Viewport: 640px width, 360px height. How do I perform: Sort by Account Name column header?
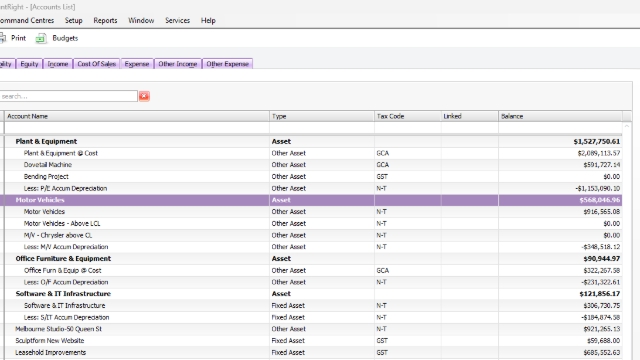click(136, 116)
